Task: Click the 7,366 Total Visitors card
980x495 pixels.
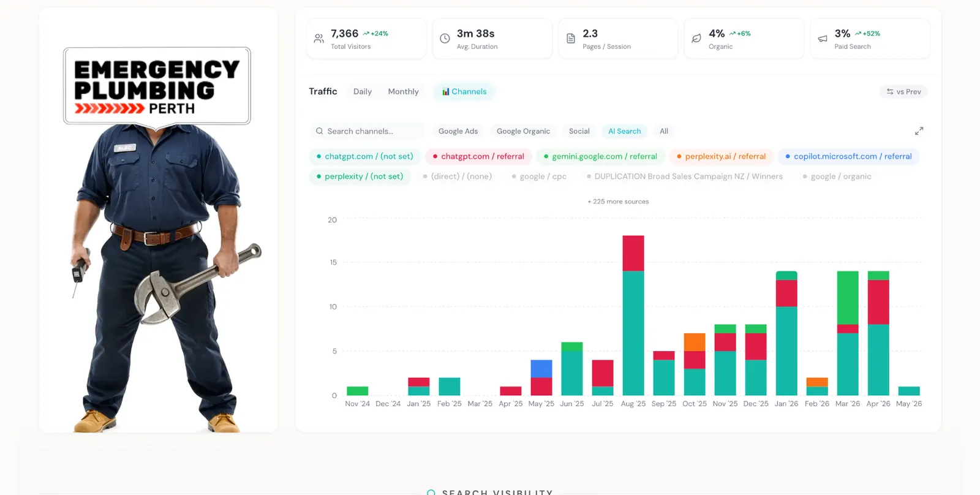Action: 366,39
